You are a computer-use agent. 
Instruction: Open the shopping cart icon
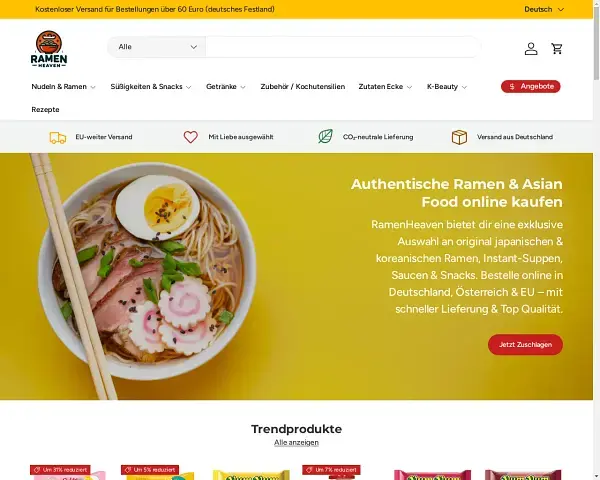pos(557,49)
